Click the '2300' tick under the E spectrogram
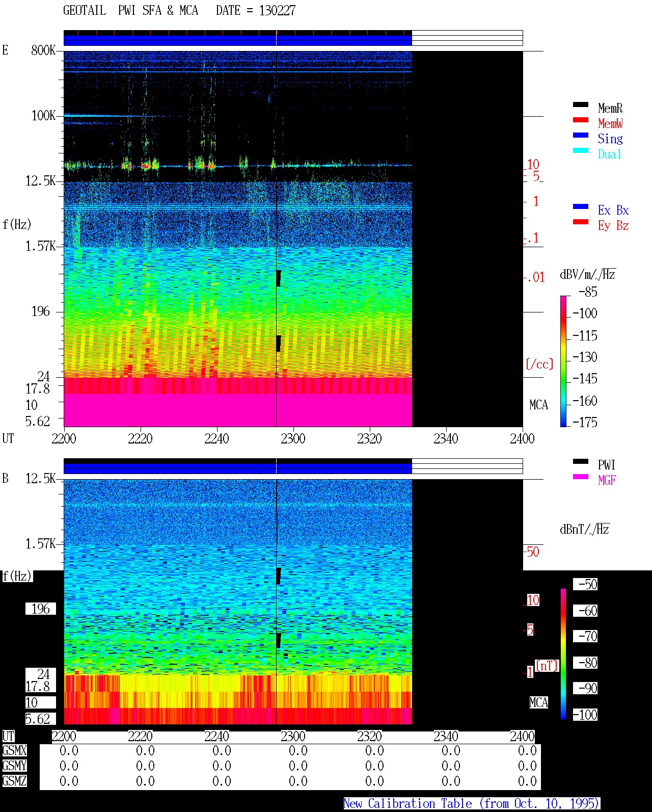 [293, 439]
